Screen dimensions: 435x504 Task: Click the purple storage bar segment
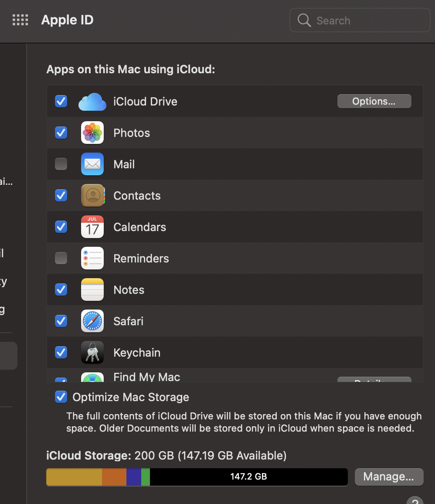coord(134,477)
